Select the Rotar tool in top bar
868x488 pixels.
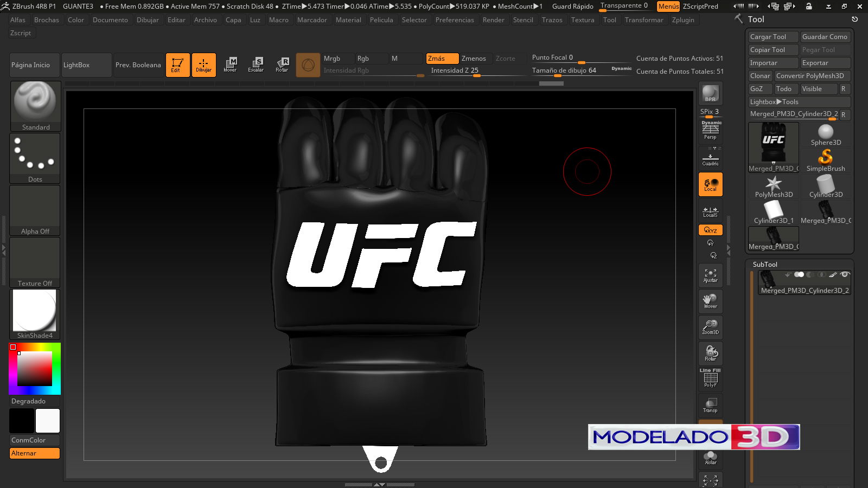click(282, 65)
